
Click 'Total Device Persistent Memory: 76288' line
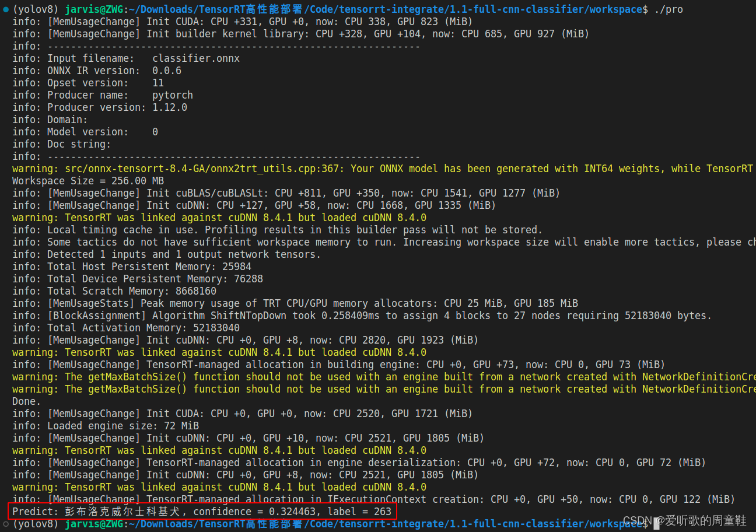[138, 279]
